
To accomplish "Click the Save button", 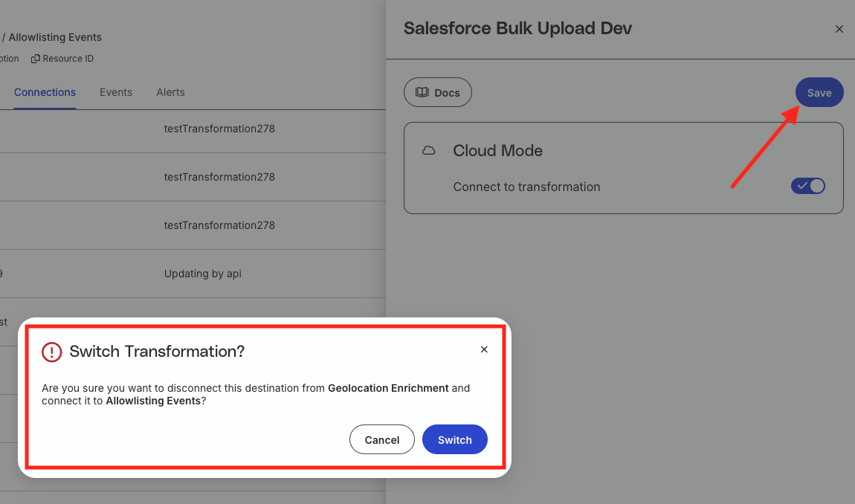I will coord(819,93).
